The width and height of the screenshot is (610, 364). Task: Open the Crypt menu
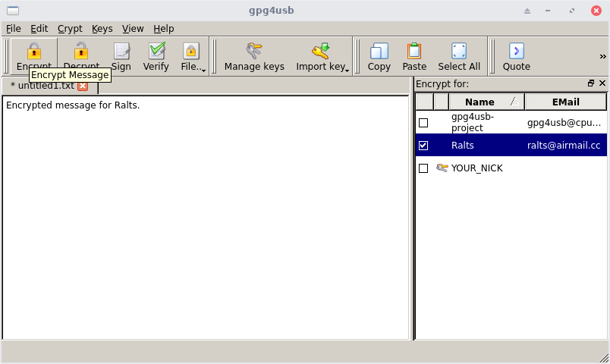(70, 29)
